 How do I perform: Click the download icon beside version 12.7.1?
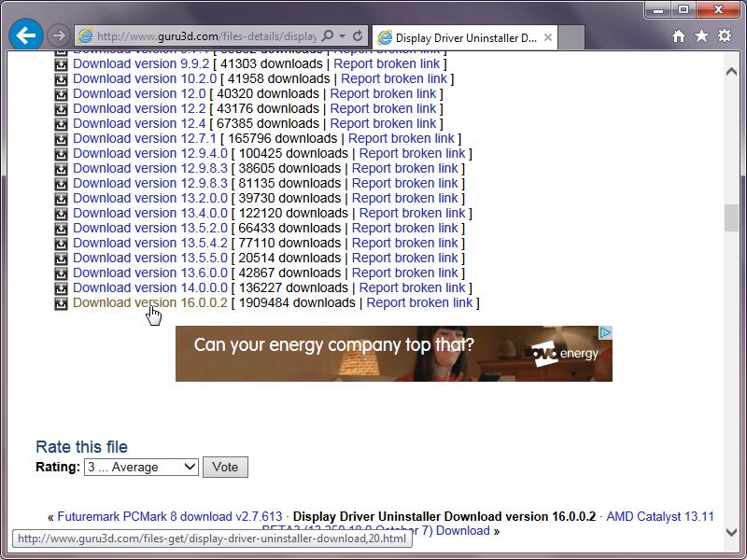[x=61, y=139]
